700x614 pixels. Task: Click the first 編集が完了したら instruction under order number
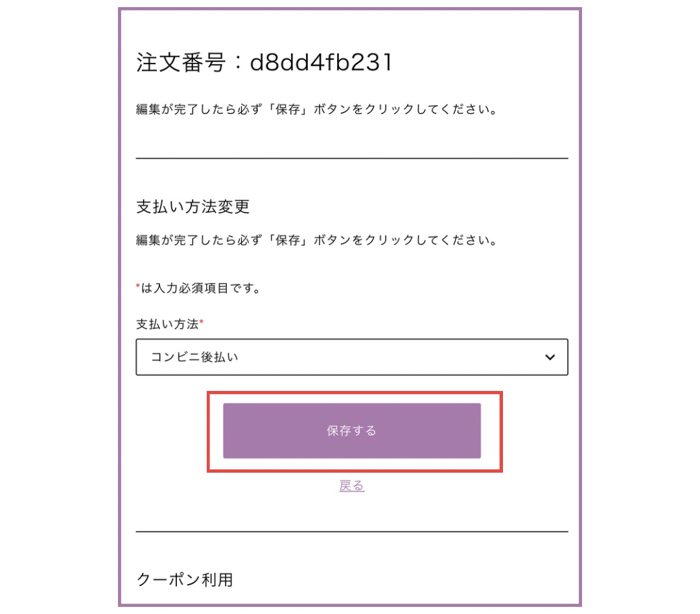click(x=316, y=110)
